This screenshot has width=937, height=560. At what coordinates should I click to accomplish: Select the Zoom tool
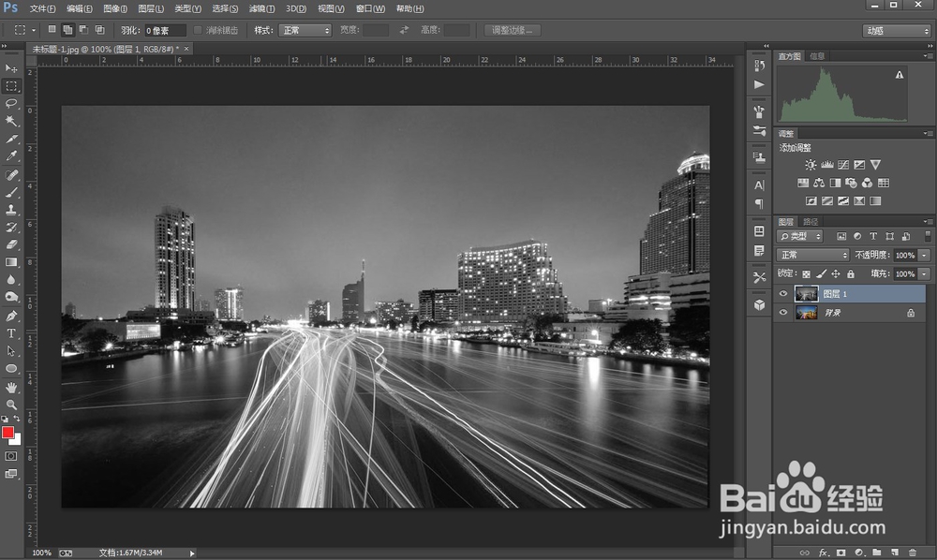[x=10, y=405]
